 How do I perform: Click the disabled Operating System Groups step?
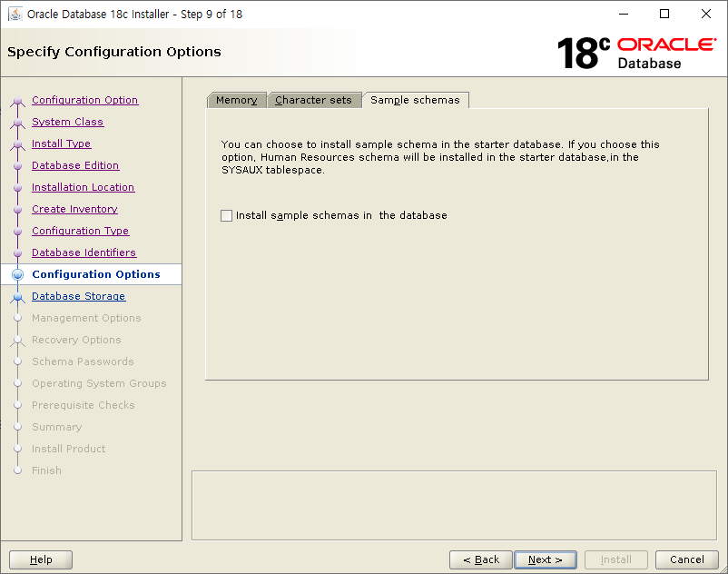[99, 383]
